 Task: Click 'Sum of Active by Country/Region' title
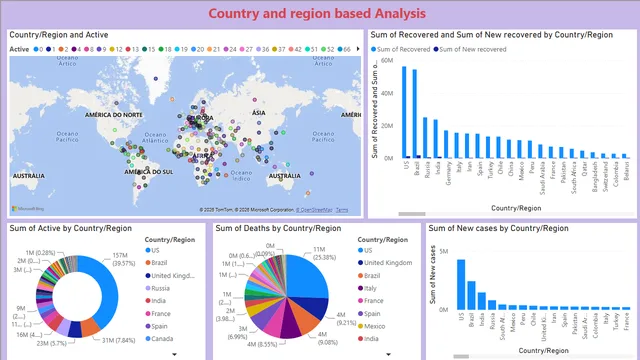71,228
